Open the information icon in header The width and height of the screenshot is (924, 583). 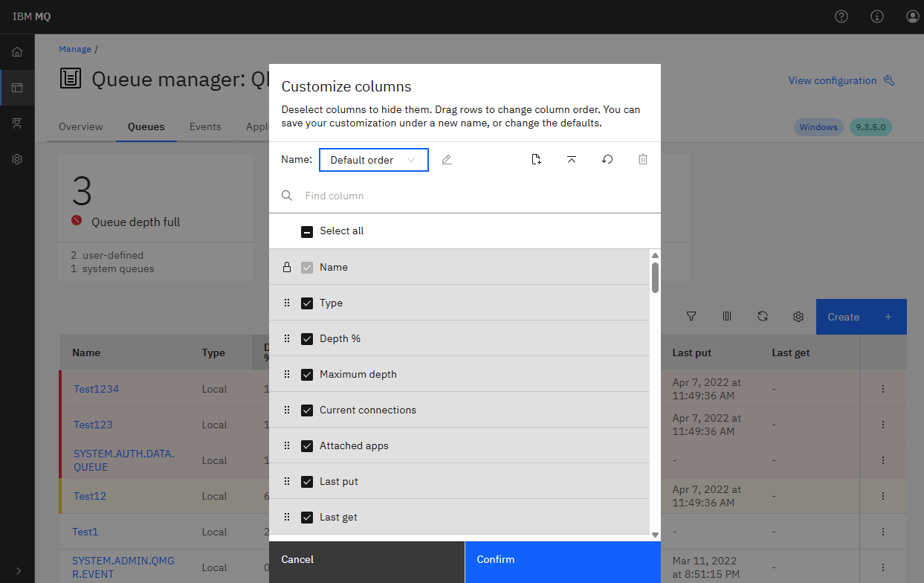point(877,16)
